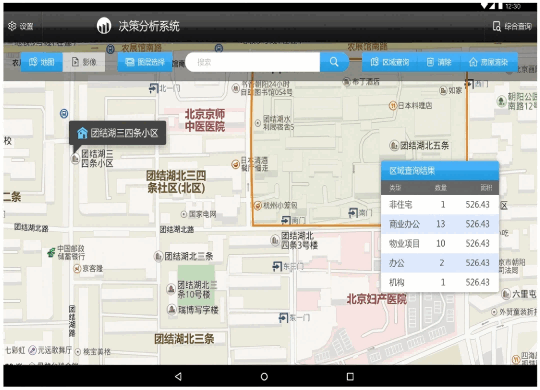The width and height of the screenshot is (540, 390).
Task: Click the 12:30 status bar clock
Action: (513, 6)
